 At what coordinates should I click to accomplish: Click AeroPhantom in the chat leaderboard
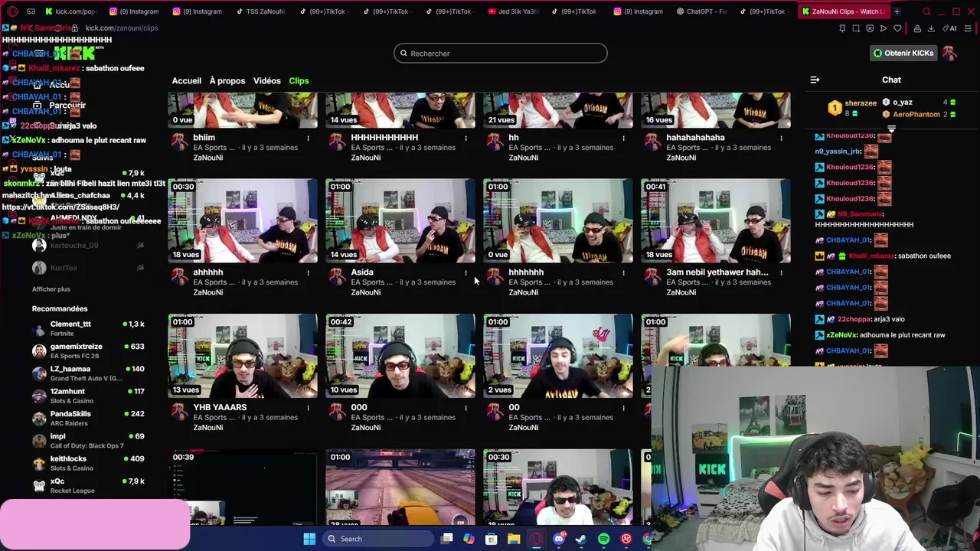tap(916, 114)
